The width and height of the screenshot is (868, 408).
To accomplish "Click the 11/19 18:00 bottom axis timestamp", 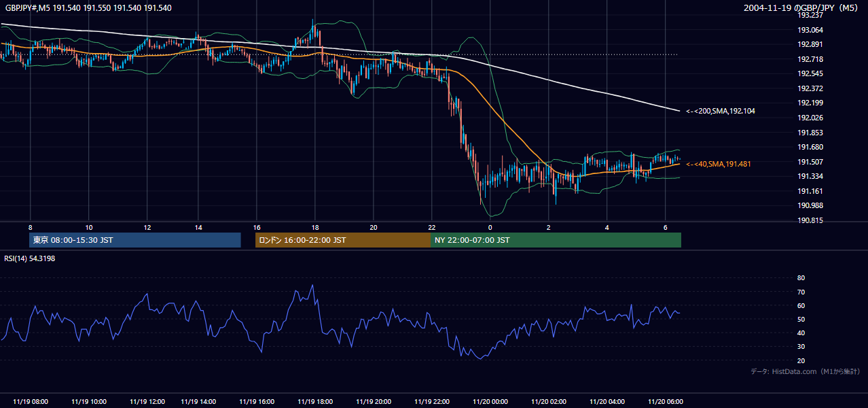I will (x=315, y=402).
